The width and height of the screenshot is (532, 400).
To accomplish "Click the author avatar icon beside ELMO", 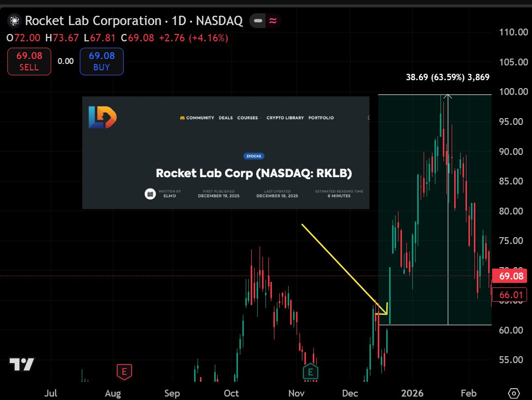I will click(150, 194).
